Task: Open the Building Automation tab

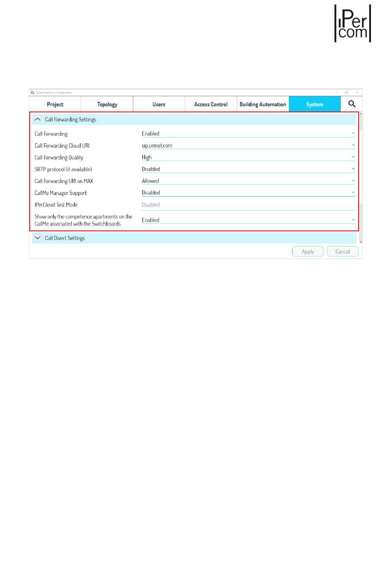Action: [x=263, y=104]
